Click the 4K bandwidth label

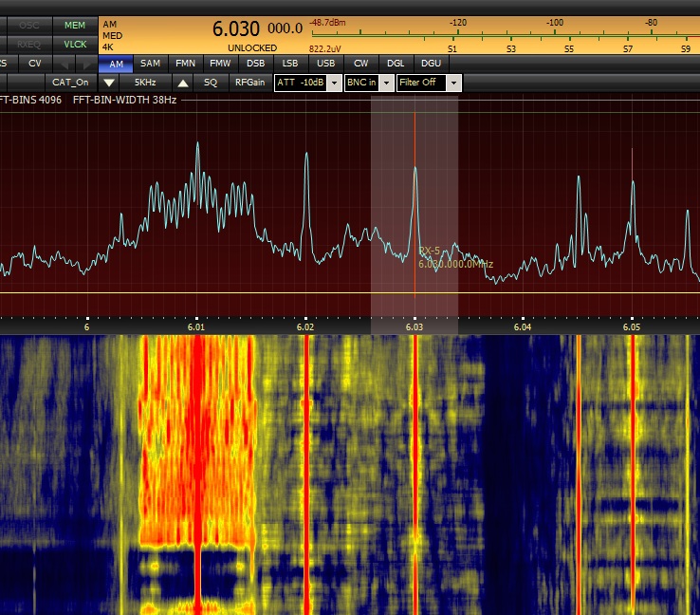click(107, 47)
